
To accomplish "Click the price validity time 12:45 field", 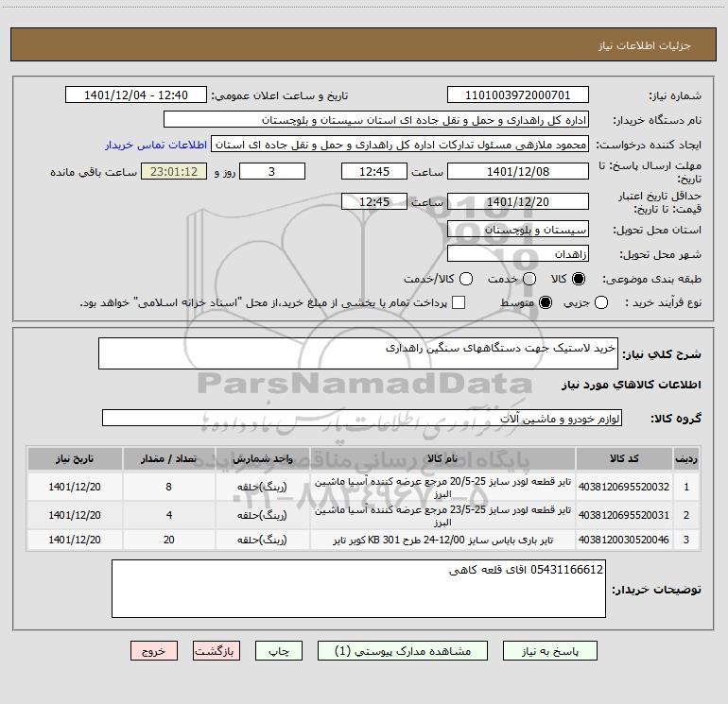I will [x=374, y=201].
